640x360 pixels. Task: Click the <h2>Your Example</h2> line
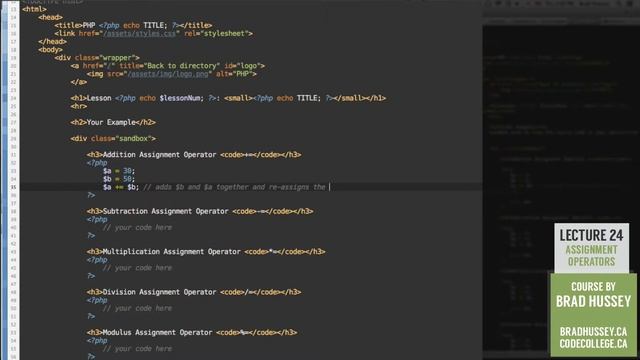(113, 122)
